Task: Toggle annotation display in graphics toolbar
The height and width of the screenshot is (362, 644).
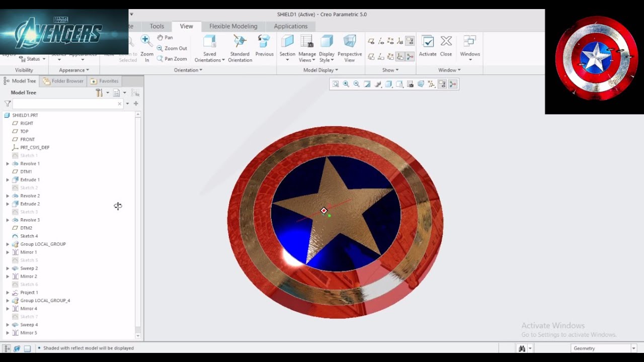Action: 442,84
